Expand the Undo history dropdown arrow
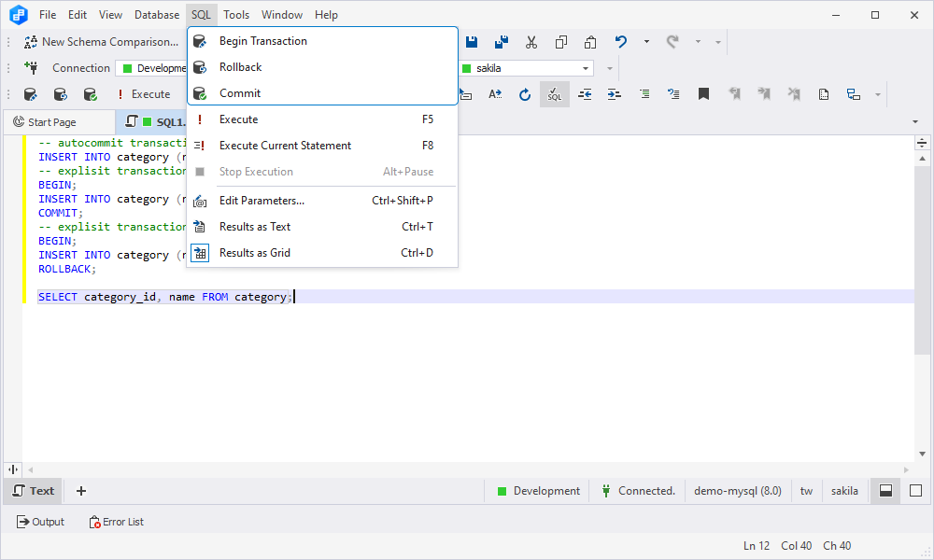This screenshot has height=560, width=934. click(x=646, y=42)
